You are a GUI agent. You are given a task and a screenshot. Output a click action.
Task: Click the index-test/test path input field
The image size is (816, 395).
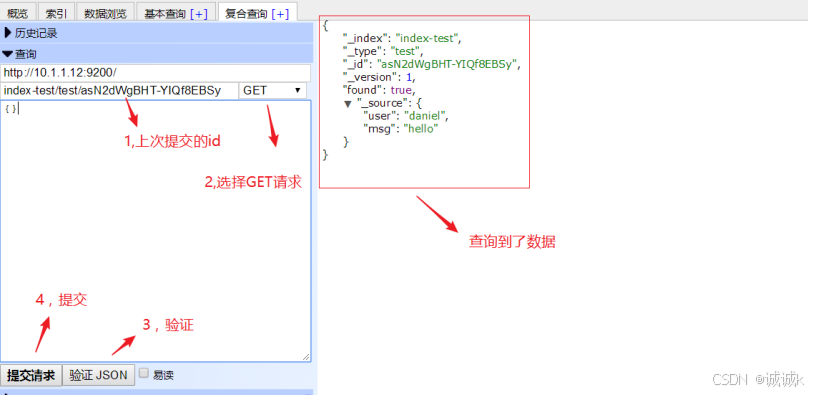(119, 90)
